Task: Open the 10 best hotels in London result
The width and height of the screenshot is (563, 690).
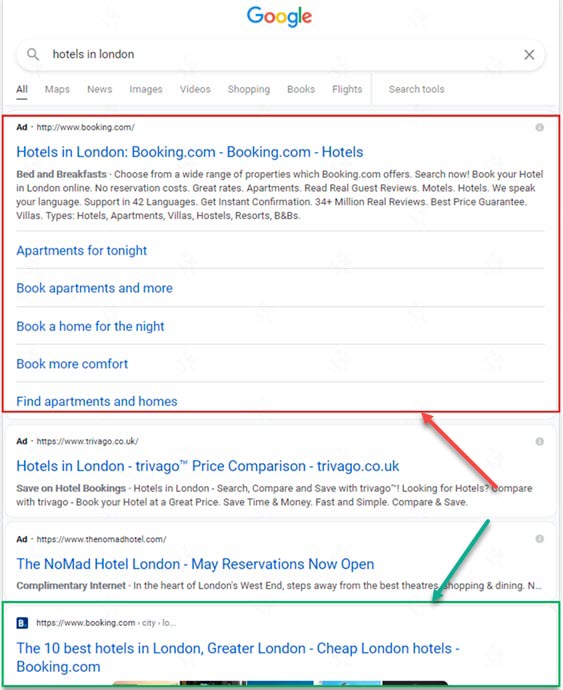Action: 238,657
